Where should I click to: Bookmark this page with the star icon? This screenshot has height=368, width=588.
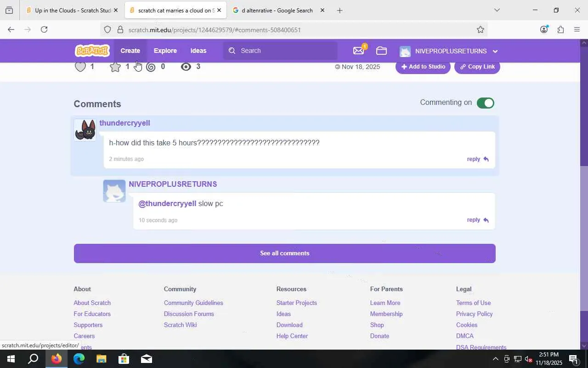coord(481,30)
